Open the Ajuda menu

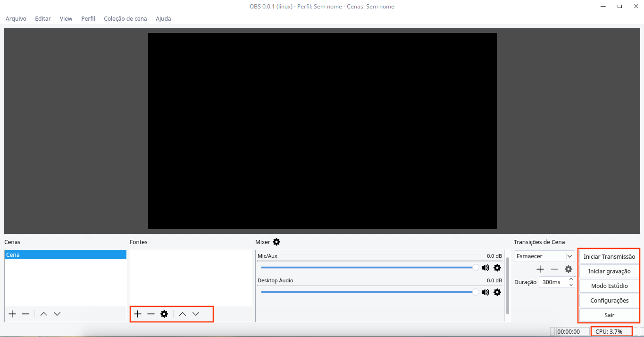pos(163,19)
